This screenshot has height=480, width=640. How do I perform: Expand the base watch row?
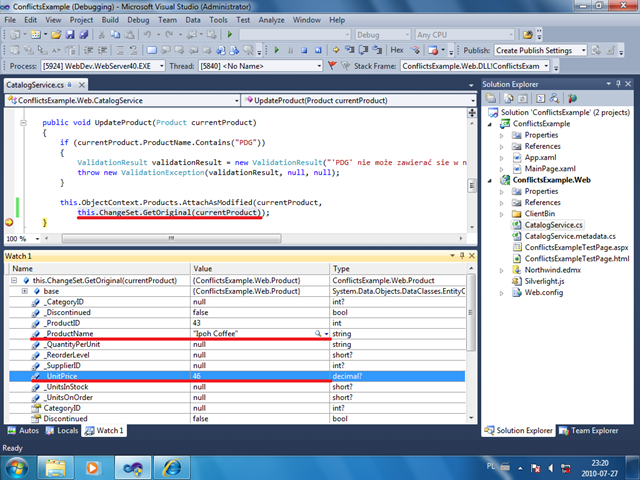(x=24, y=291)
